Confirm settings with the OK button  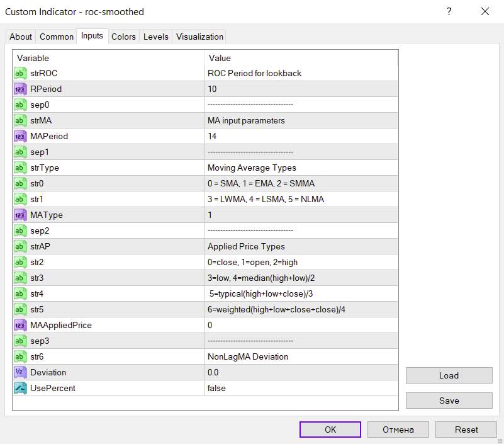coord(330,430)
